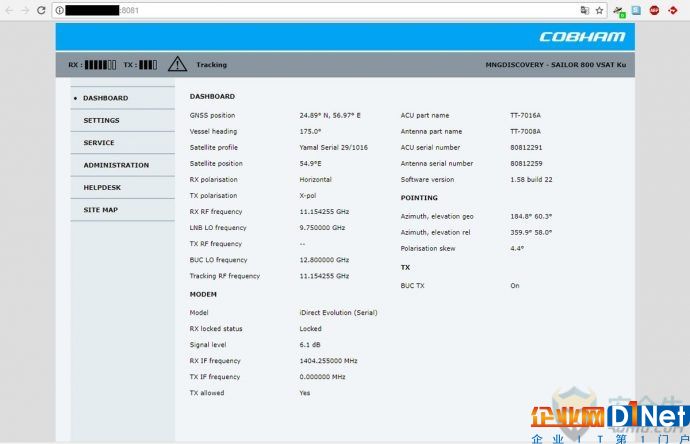Click Antenna part name TT-7008A
Viewport: 690px width, 444px height.
(525, 131)
